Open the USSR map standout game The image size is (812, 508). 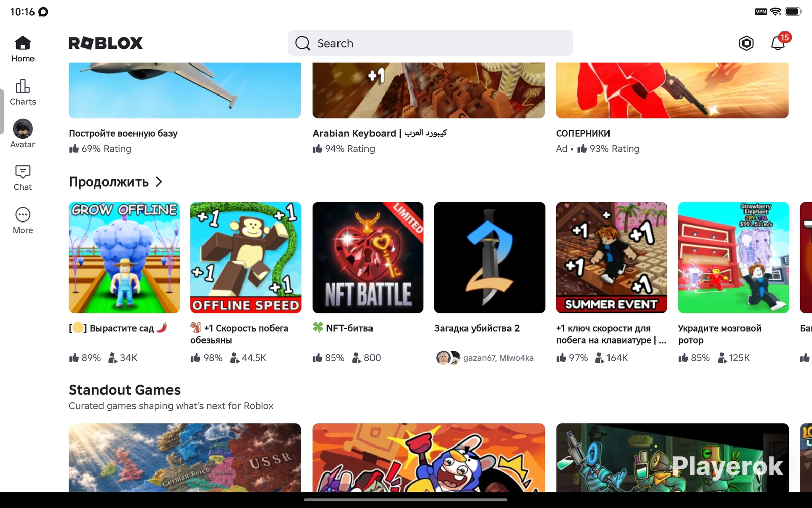tap(185, 458)
